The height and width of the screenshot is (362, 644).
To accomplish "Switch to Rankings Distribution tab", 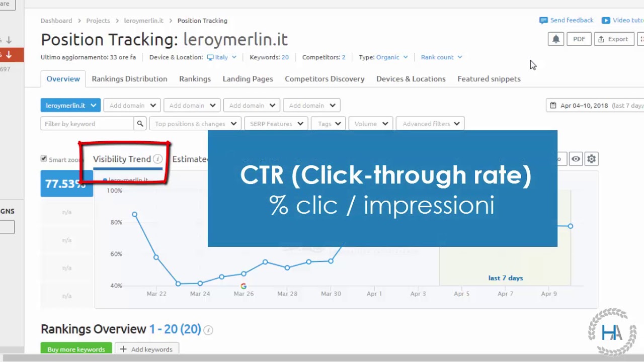I will click(x=129, y=79).
